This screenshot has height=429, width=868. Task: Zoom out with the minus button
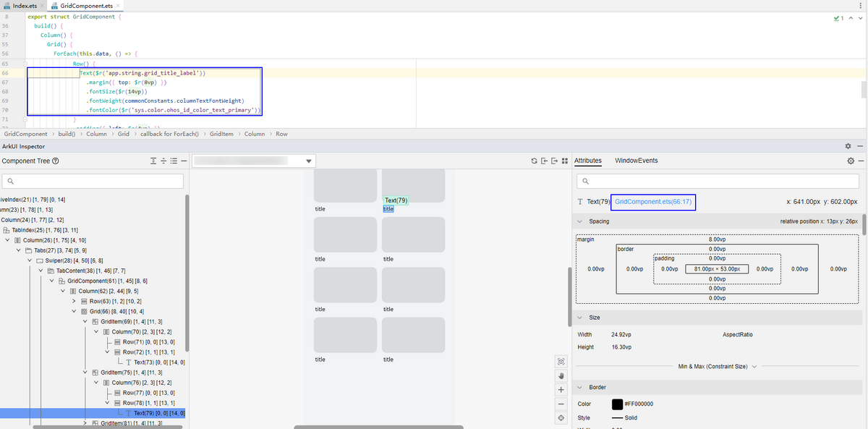561,404
